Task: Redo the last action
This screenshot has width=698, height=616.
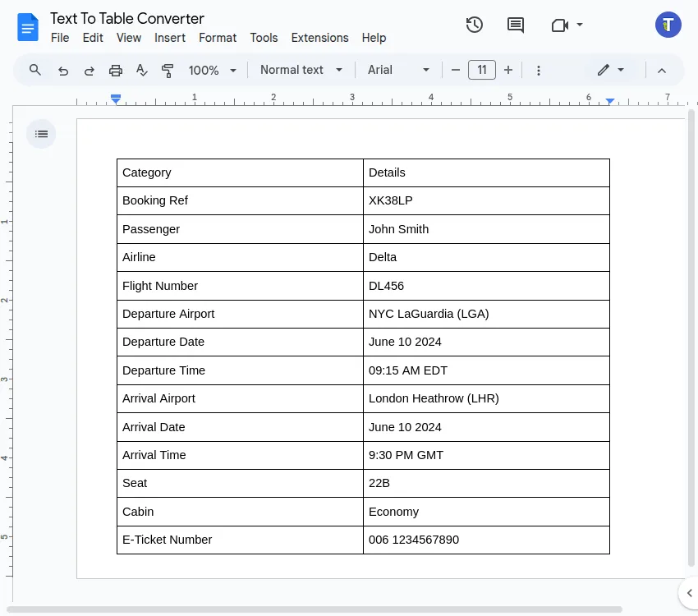Action: click(x=90, y=71)
